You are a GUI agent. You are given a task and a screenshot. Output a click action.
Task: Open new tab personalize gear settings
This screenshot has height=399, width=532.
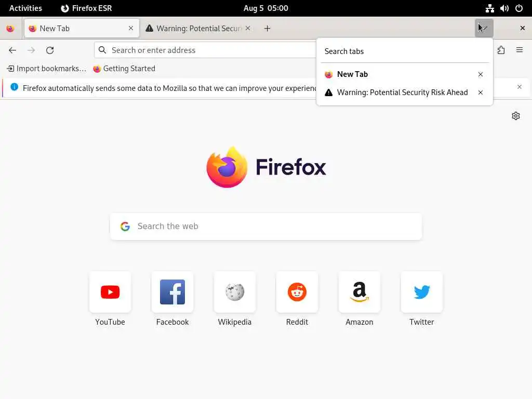[516, 116]
